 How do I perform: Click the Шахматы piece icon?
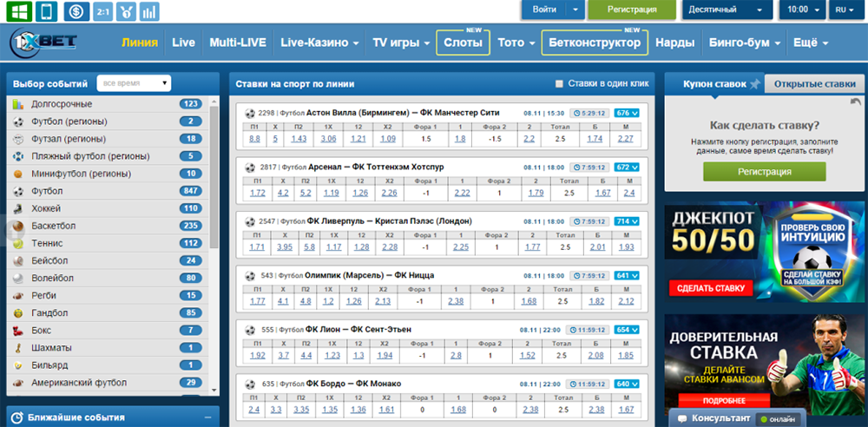[x=18, y=348]
